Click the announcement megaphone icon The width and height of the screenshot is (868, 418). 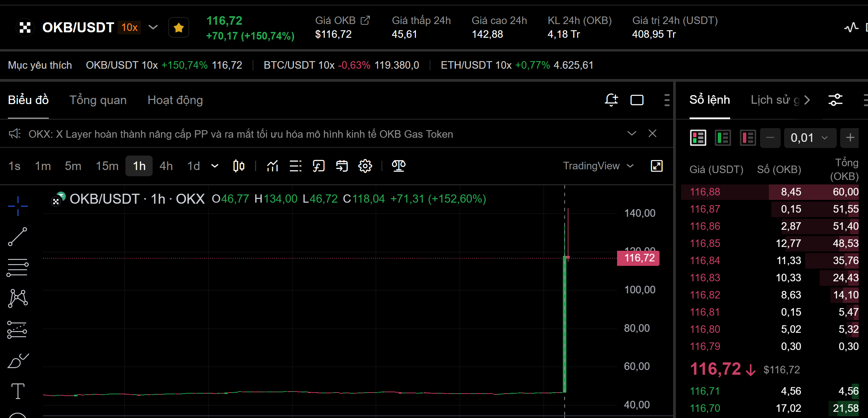click(x=15, y=134)
